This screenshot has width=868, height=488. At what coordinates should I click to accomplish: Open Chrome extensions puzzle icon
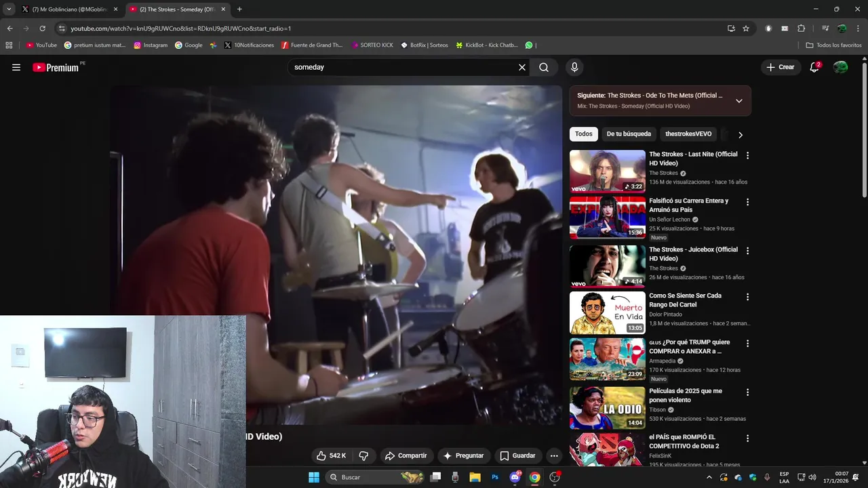(x=801, y=28)
